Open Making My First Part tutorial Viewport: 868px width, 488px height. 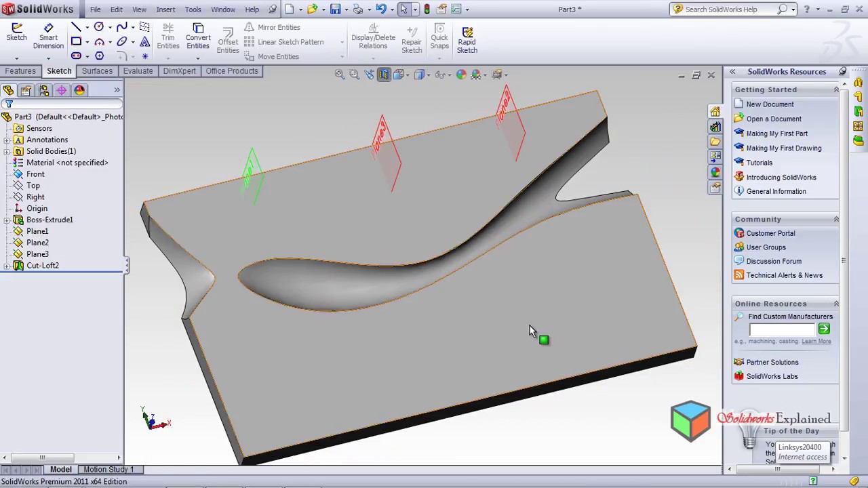pos(776,134)
